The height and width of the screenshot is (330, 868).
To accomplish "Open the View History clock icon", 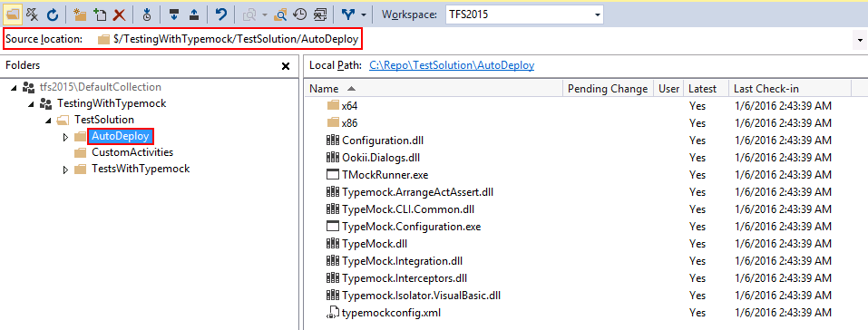I will pos(299,15).
